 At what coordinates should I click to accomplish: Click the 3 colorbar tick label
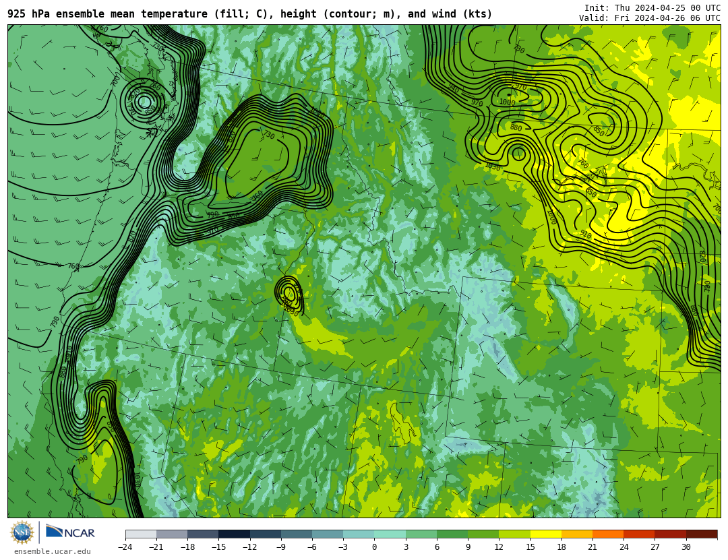click(x=406, y=547)
